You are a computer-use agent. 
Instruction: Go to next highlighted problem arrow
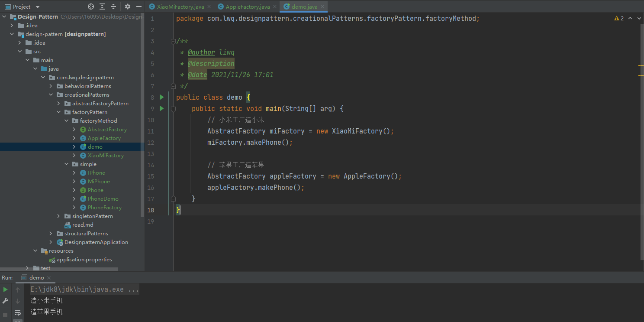point(639,18)
